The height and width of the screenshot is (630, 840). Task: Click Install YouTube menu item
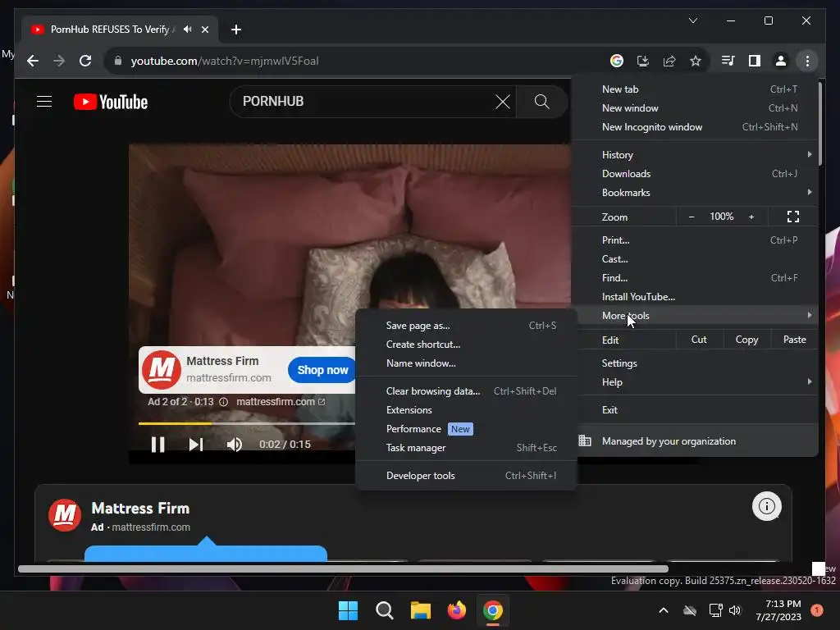(x=694, y=297)
